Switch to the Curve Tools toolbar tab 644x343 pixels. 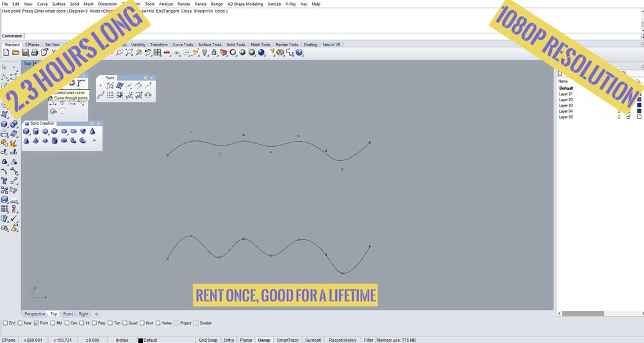[183, 44]
